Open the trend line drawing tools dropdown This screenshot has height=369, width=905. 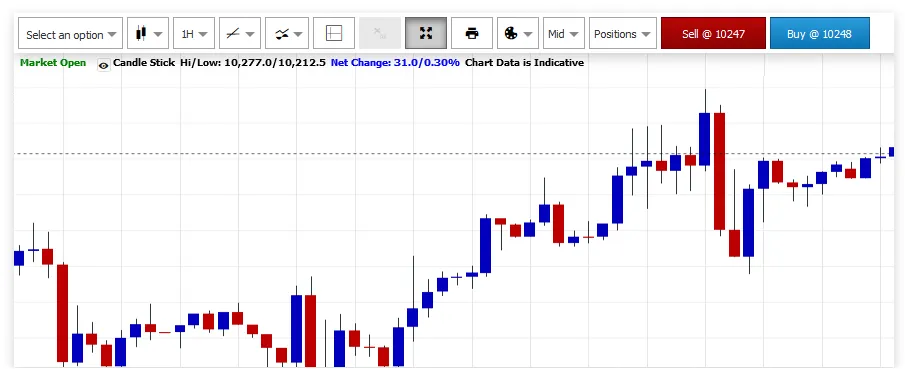[240, 33]
